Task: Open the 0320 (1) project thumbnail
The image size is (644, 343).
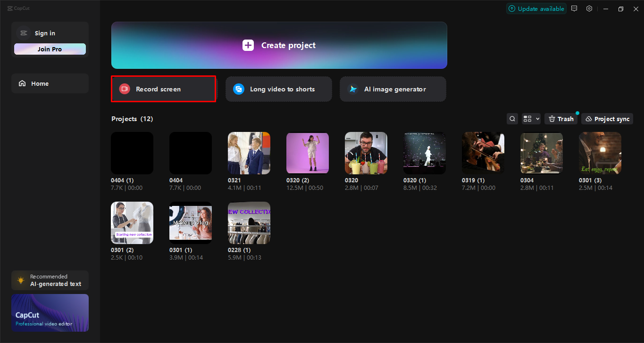Action: (x=425, y=153)
